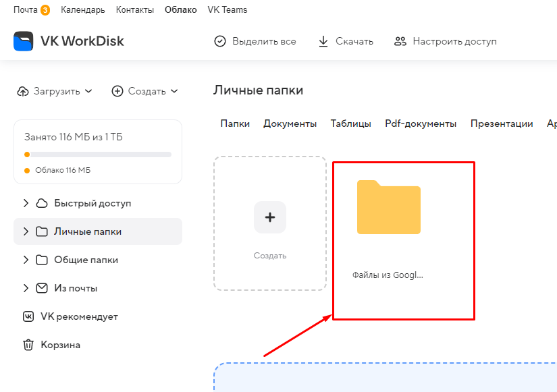This screenshot has height=392, width=557.
Task: Click the plus Create tile
Action: click(x=270, y=217)
